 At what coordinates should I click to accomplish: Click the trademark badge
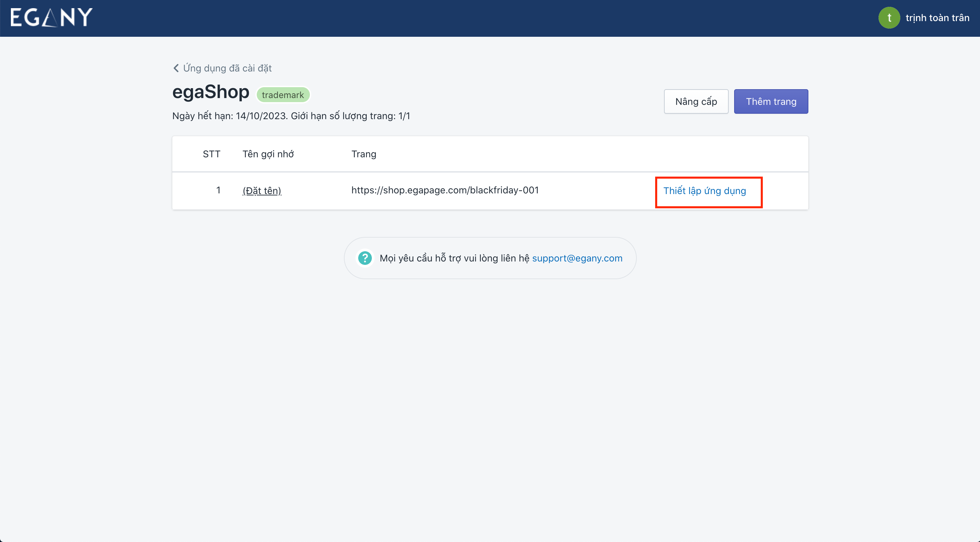click(283, 95)
